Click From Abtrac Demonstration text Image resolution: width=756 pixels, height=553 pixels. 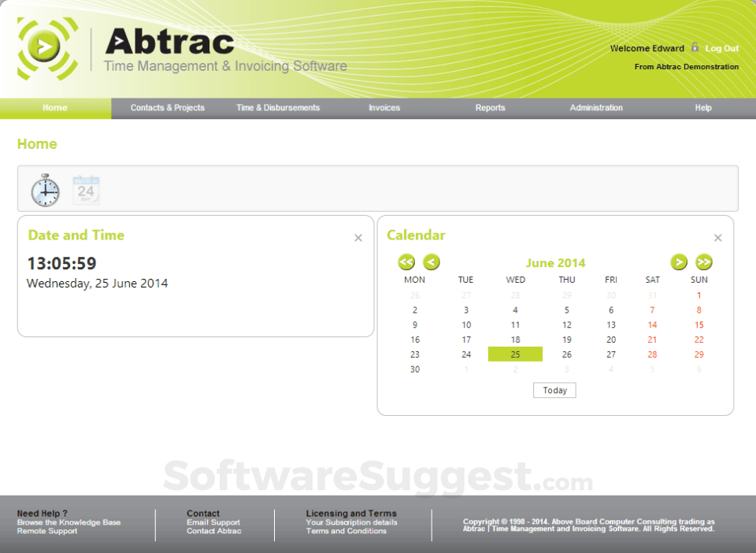point(687,66)
